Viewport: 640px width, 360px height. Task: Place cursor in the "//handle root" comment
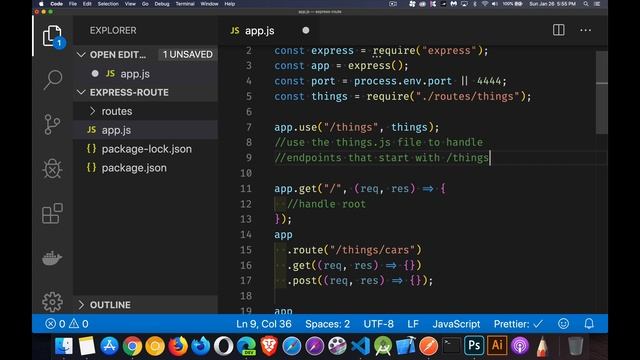[x=326, y=204]
